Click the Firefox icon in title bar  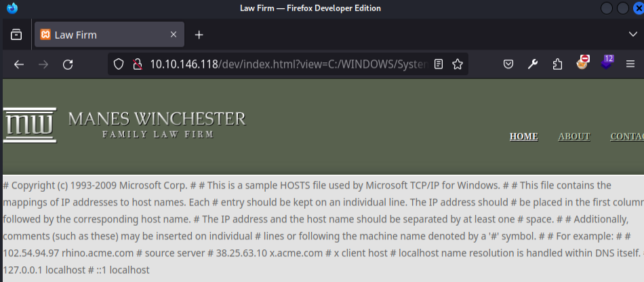click(x=12, y=8)
